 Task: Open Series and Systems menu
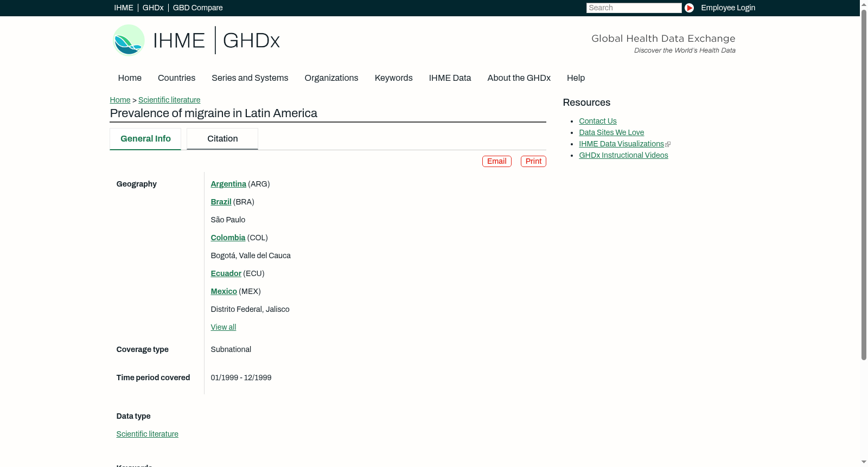click(250, 78)
